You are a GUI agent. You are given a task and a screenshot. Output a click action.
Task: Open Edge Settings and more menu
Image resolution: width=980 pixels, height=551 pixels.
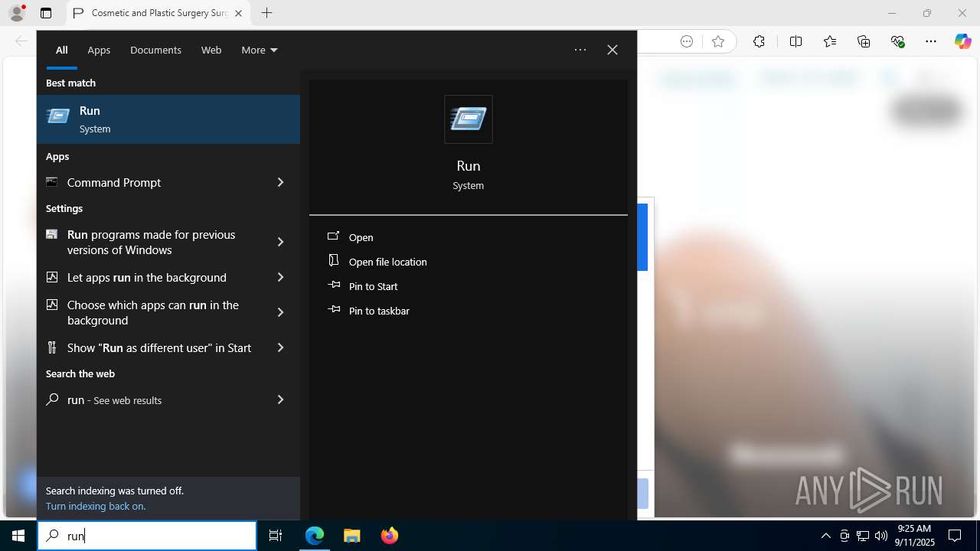(x=931, y=42)
